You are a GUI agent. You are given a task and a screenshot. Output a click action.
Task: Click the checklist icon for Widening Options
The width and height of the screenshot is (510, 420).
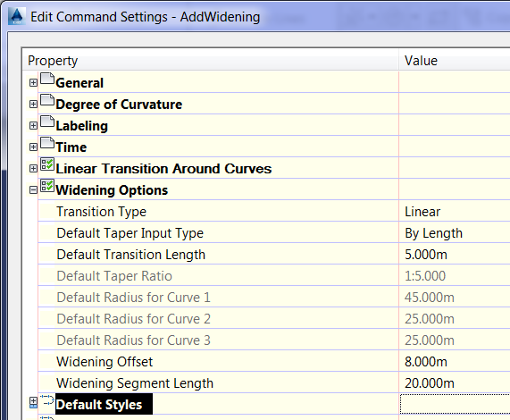[x=47, y=186]
